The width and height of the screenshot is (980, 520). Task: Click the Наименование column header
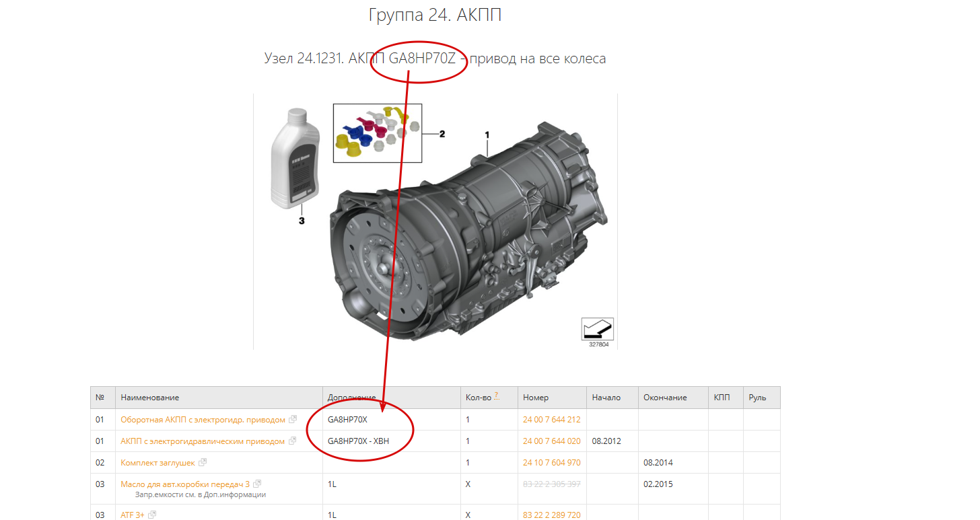coord(219,398)
